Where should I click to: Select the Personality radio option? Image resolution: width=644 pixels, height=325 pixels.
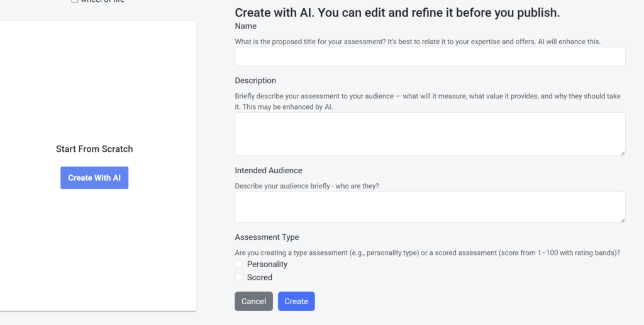pos(239,264)
